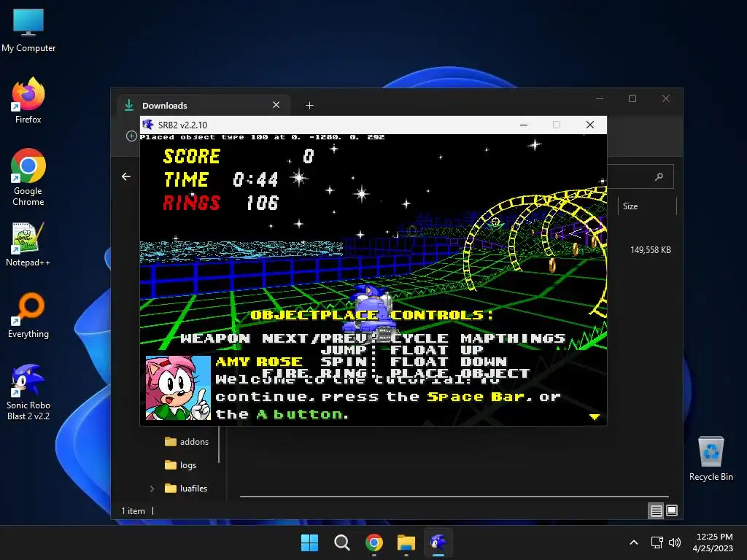Screen dimensions: 747x560
Task: Expand the luafiles folder node
Action: tap(152, 488)
